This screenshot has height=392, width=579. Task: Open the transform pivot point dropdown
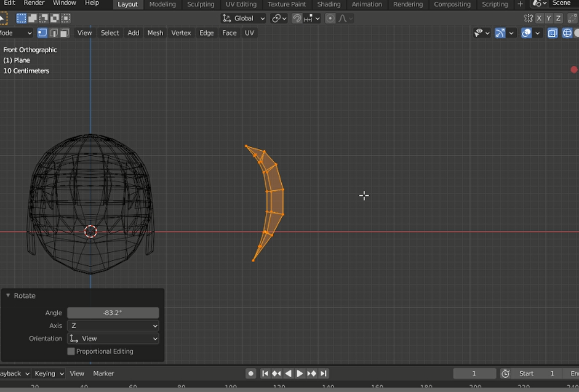click(x=279, y=18)
